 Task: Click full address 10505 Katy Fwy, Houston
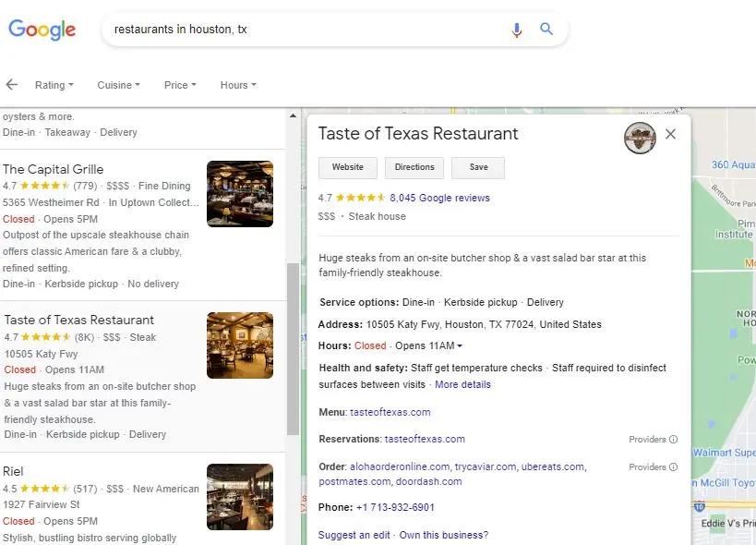click(x=484, y=324)
